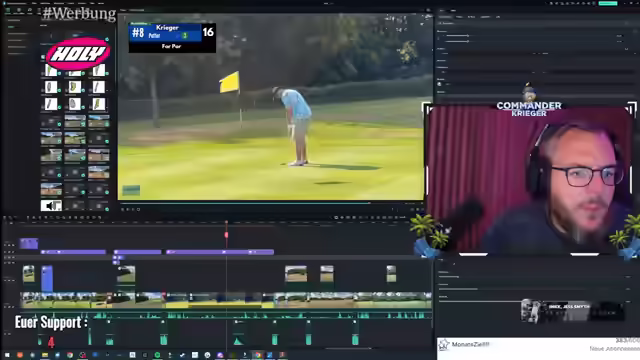Move the red playhead marker on timeline
Viewport: 640px width, 360px height.
(226, 235)
